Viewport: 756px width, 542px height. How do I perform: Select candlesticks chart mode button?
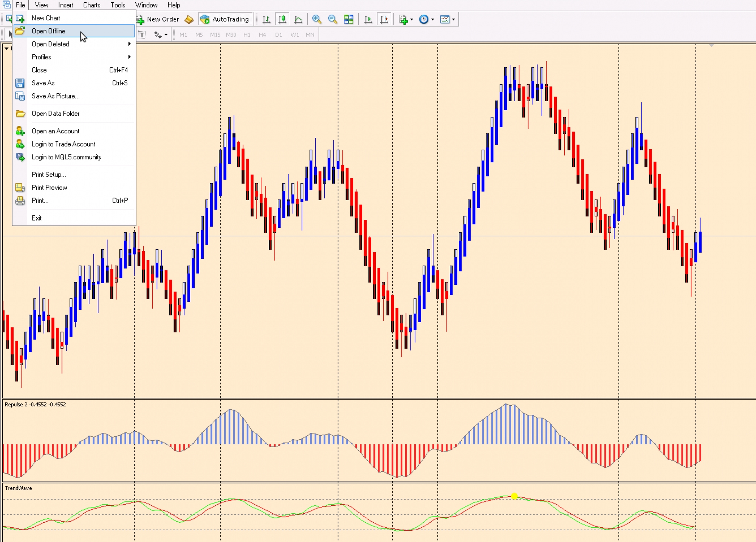pyautogui.click(x=282, y=19)
